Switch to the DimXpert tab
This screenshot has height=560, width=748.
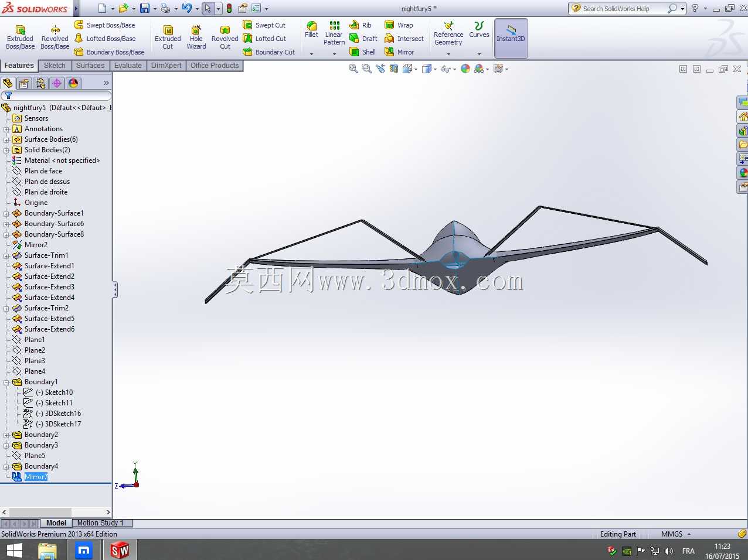tap(166, 66)
